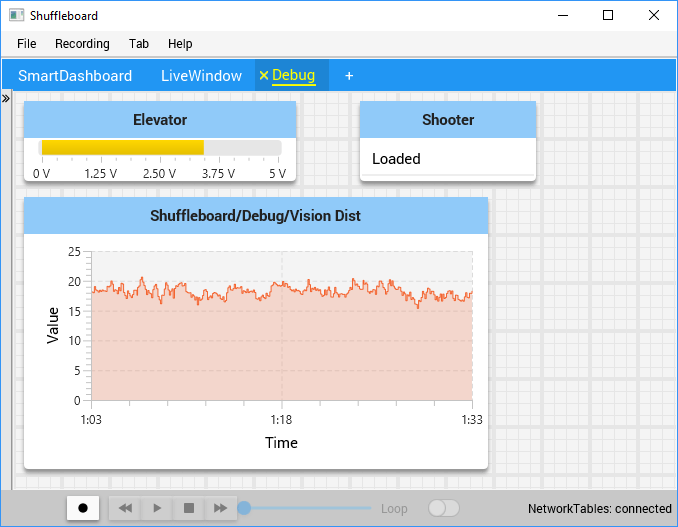Click the stop playback button
The width and height of the screenshot is (678, 527).
tap(188, 508)
